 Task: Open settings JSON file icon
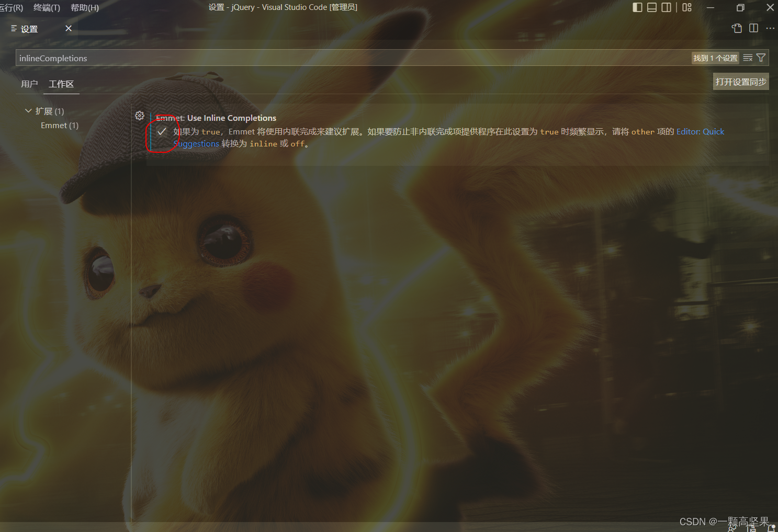coord(737,28)
